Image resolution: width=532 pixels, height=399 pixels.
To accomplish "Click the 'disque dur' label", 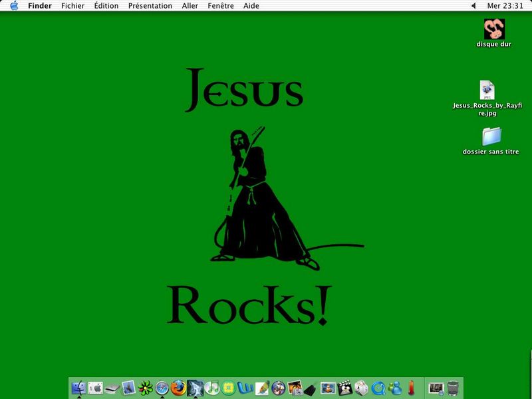I will (x=493, y=44).
